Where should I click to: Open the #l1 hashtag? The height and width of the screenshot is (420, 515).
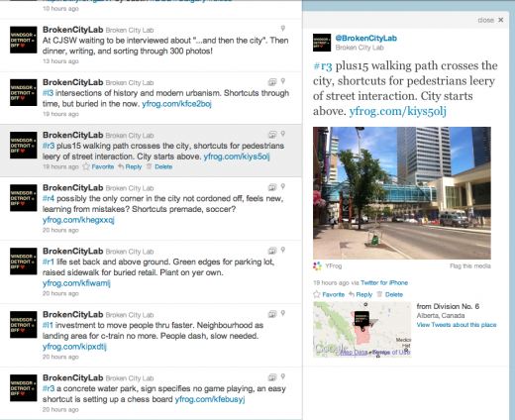pyautogui.click(x=48, y=325)
